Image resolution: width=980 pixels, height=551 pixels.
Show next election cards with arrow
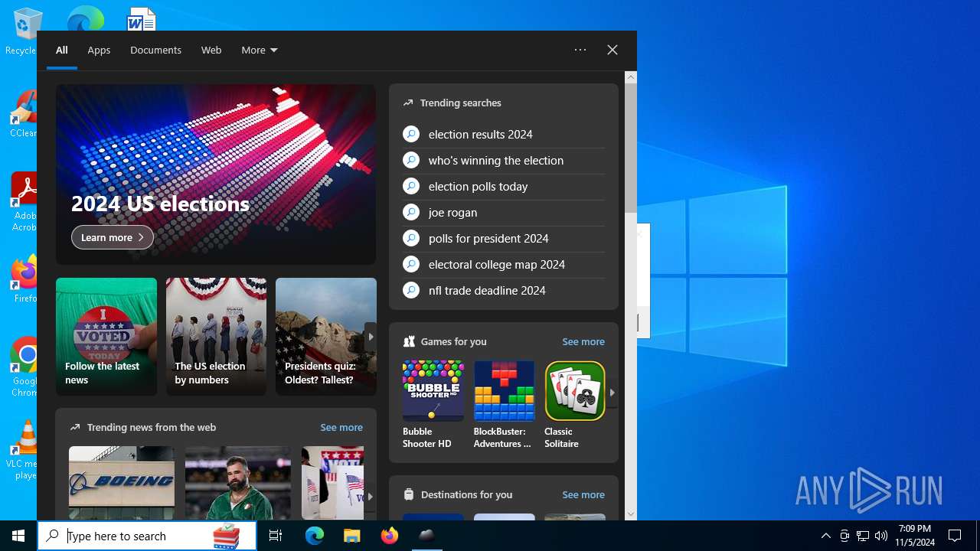pos(371,337)
